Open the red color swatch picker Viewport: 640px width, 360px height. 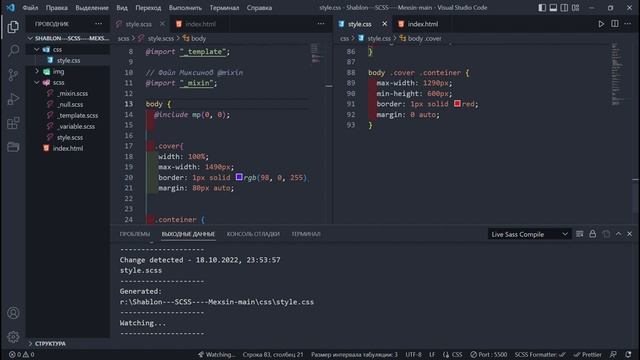pyautogui.click(x=457, y=104)
